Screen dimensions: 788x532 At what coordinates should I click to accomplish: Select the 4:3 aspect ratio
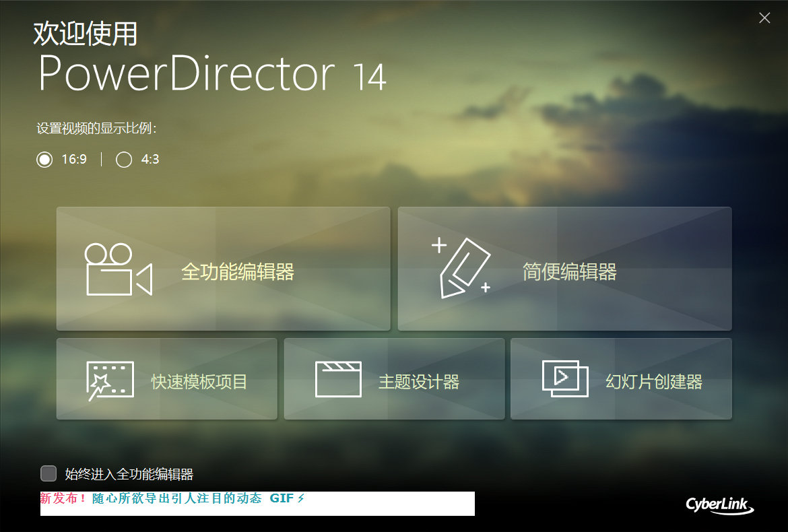[x=124, y=160]
